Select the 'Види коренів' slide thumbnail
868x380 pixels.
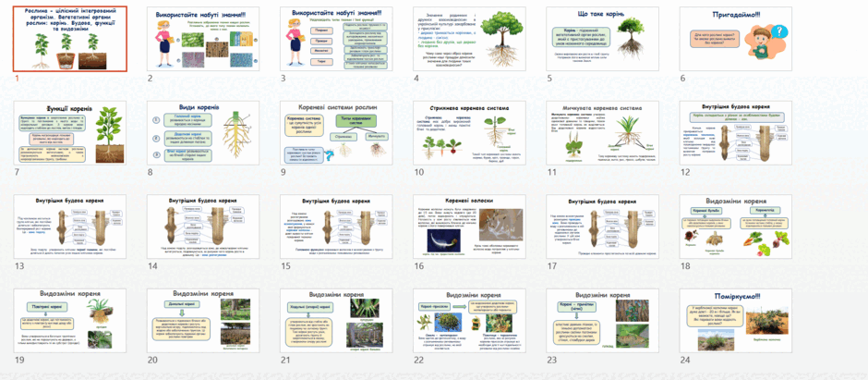coord(203,133)
